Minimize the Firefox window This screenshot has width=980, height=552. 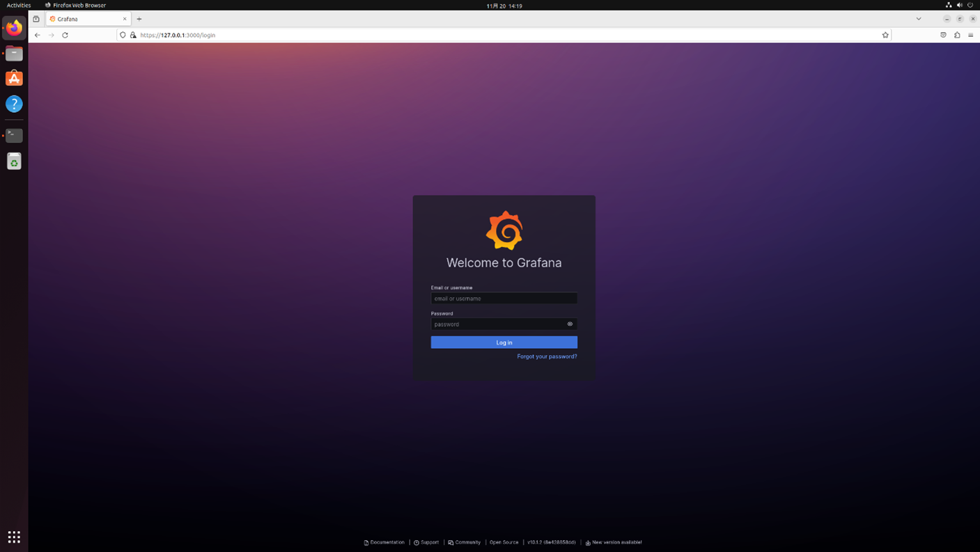coord(947,19)
